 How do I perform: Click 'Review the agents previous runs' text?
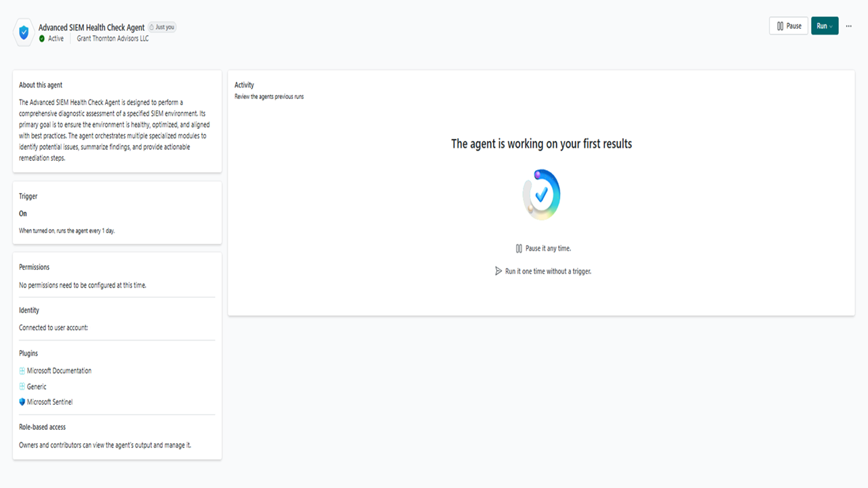pos(269,97)
